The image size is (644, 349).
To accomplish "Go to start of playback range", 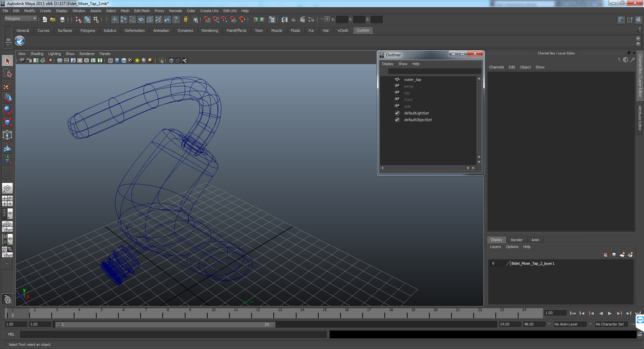I will (573, 313).
